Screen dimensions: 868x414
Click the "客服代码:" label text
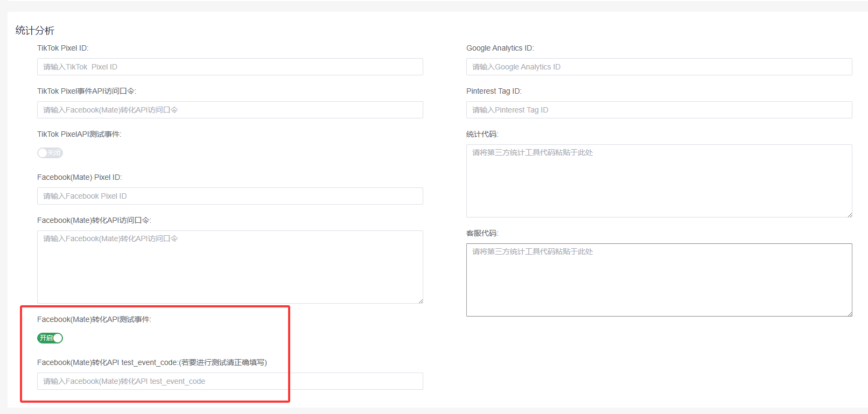(x=482, y=233)
